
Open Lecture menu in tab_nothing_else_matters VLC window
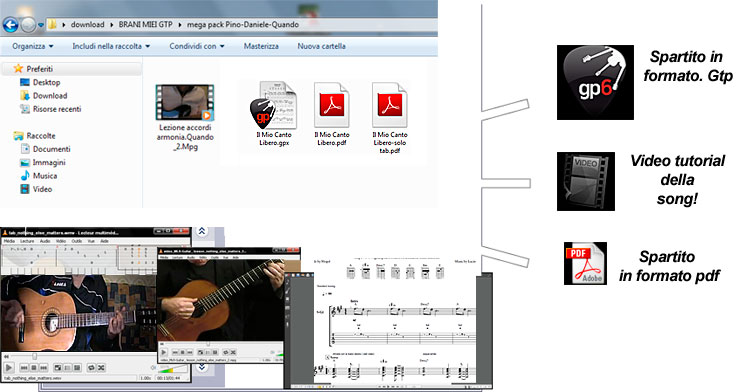pos(27,241)
